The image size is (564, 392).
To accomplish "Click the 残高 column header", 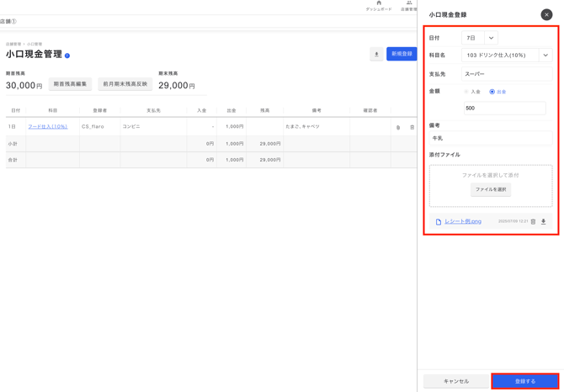I will pyautogui.click(x=264, y=111).
